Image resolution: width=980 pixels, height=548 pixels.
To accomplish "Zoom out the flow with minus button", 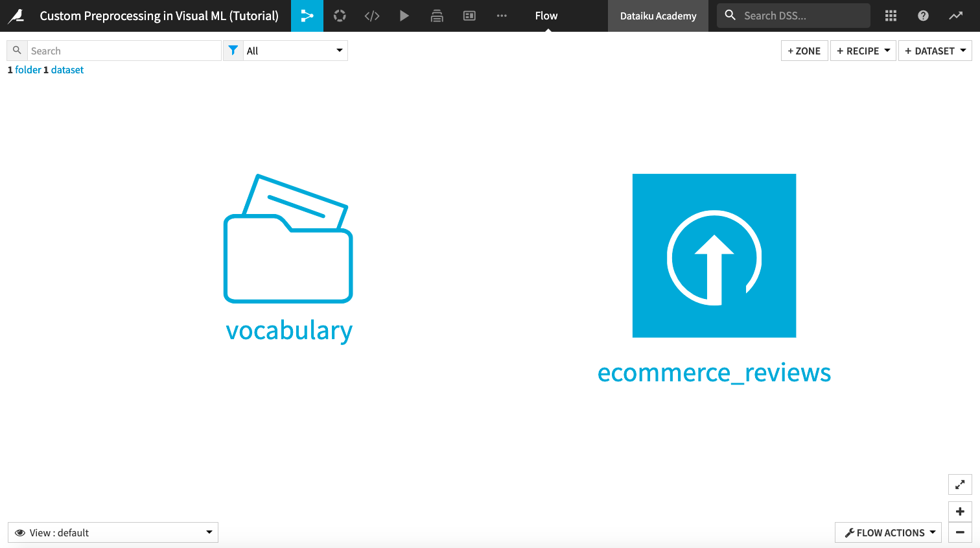I will pyautogui.click(x=960, y=532).
